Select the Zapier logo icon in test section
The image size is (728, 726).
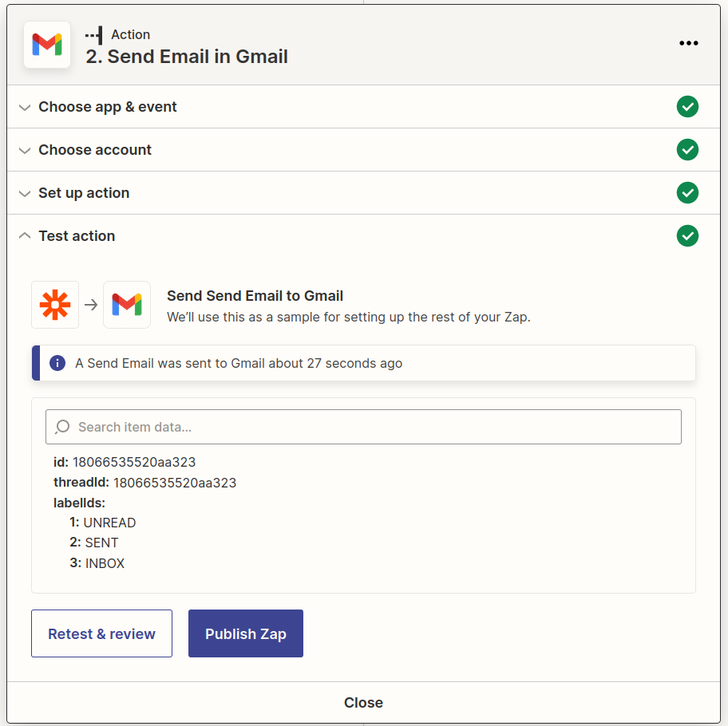tap(54, 305)
